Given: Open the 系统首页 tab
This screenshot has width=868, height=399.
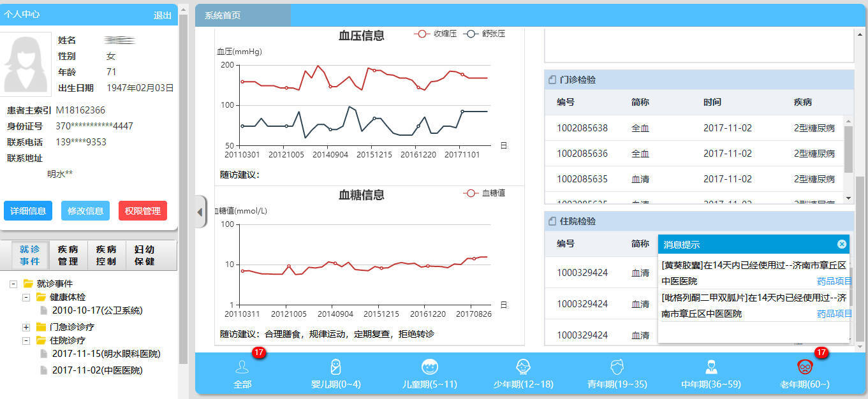Looking at the screenshot, I should 242,16.
